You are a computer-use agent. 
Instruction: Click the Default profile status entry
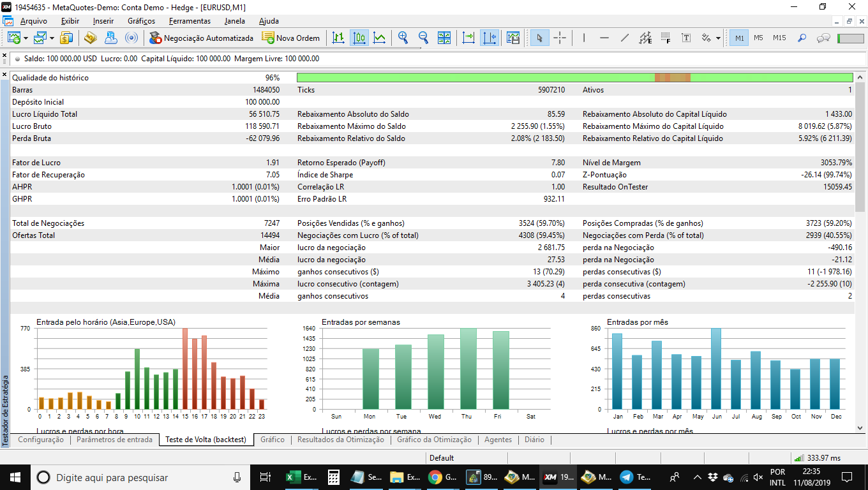(x=442, y=457)
